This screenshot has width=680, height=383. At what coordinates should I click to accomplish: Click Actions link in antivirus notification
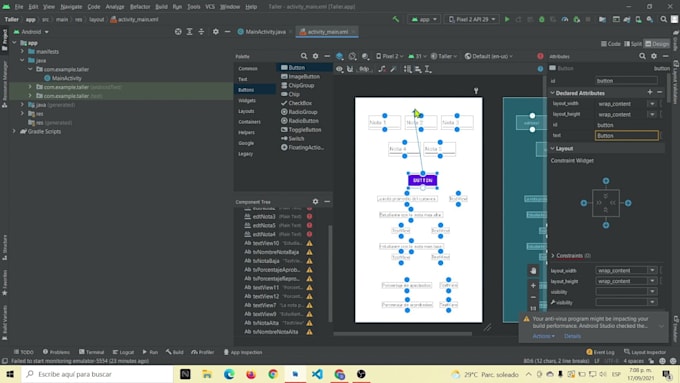pos(543,336)
